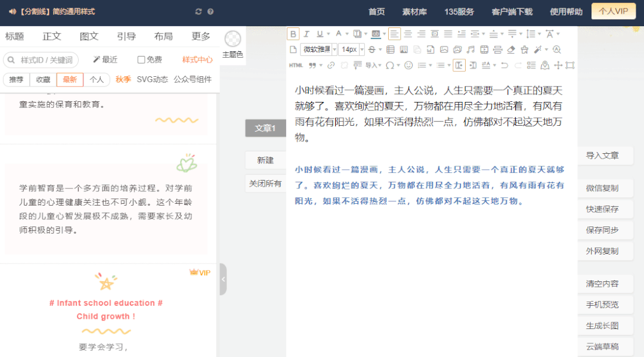
Task: Open 素材库 in top navigation
Action: [414, 12]
